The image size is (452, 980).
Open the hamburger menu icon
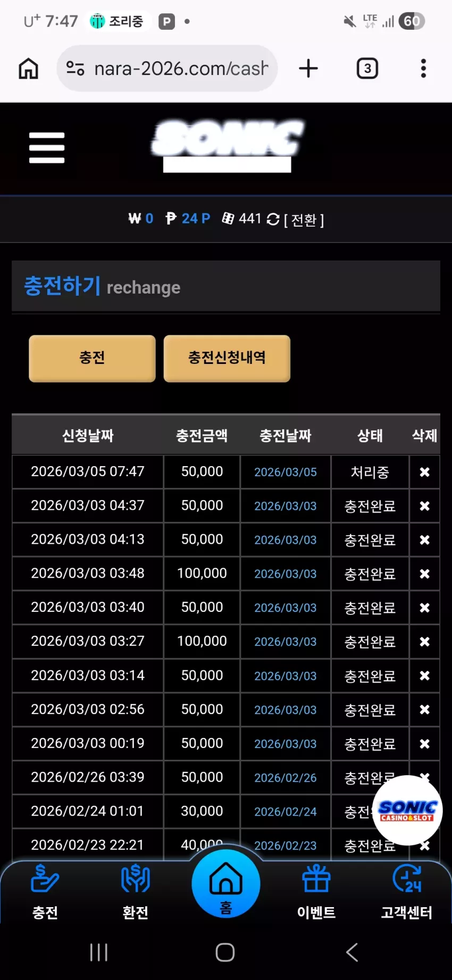47,147
